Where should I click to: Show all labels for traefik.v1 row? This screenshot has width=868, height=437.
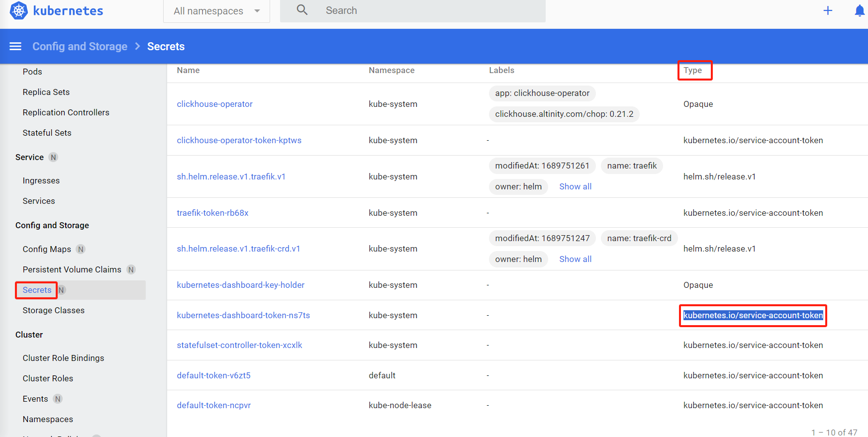576,186
